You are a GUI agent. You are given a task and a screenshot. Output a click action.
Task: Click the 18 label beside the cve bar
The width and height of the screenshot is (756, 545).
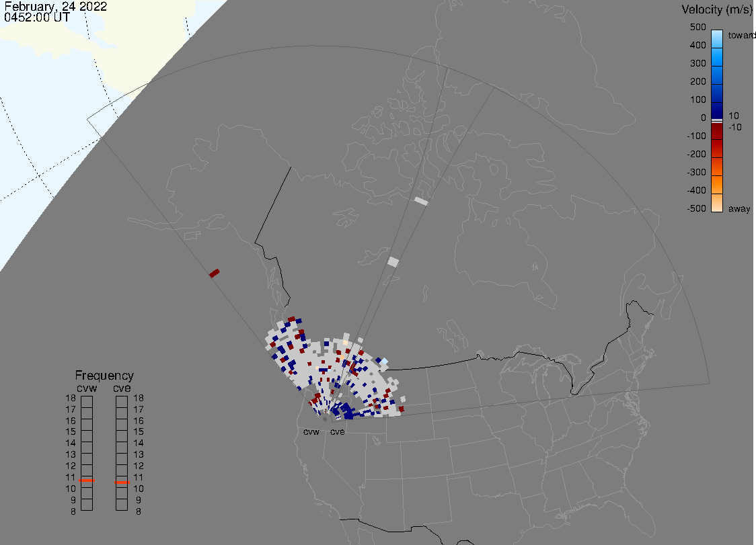point(139,398)
